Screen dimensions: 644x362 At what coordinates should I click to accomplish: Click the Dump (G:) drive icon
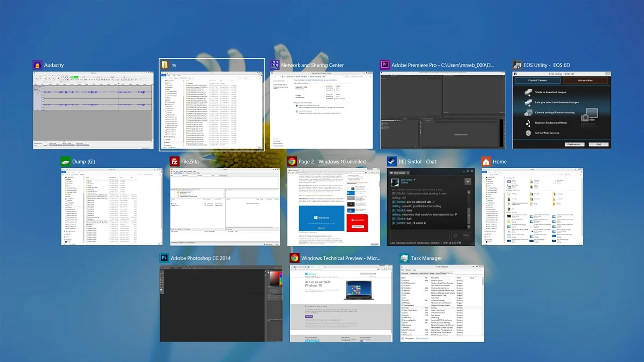click(x=66, y=162)
